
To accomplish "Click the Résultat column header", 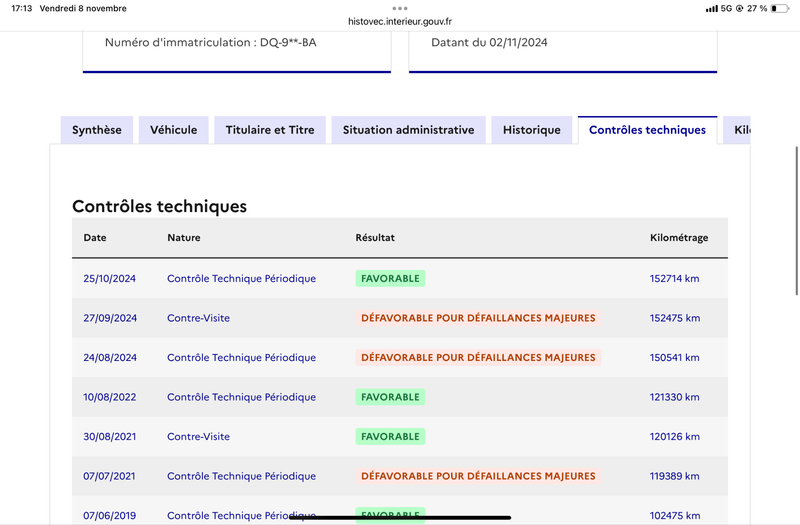I will (x=375, y=238).
